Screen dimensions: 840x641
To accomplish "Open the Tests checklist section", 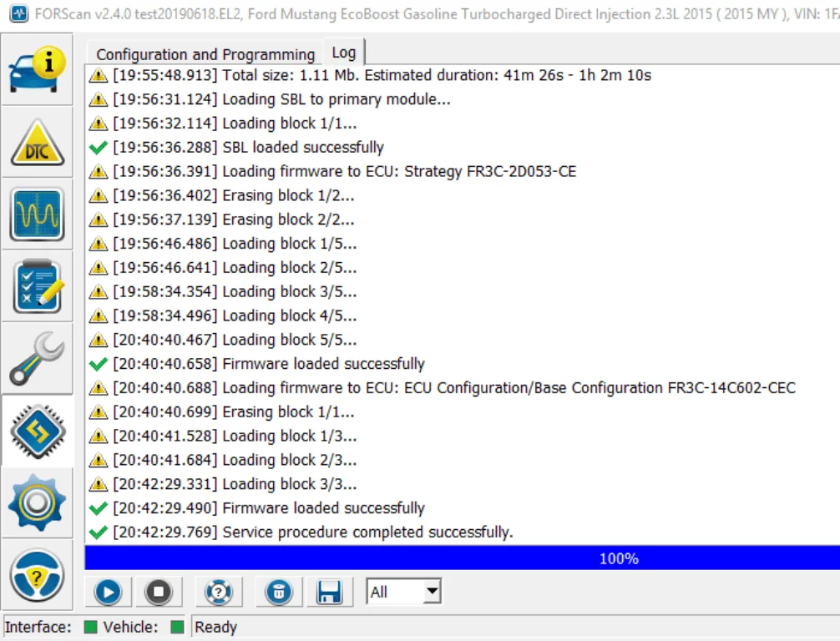I will click(37, 287).
